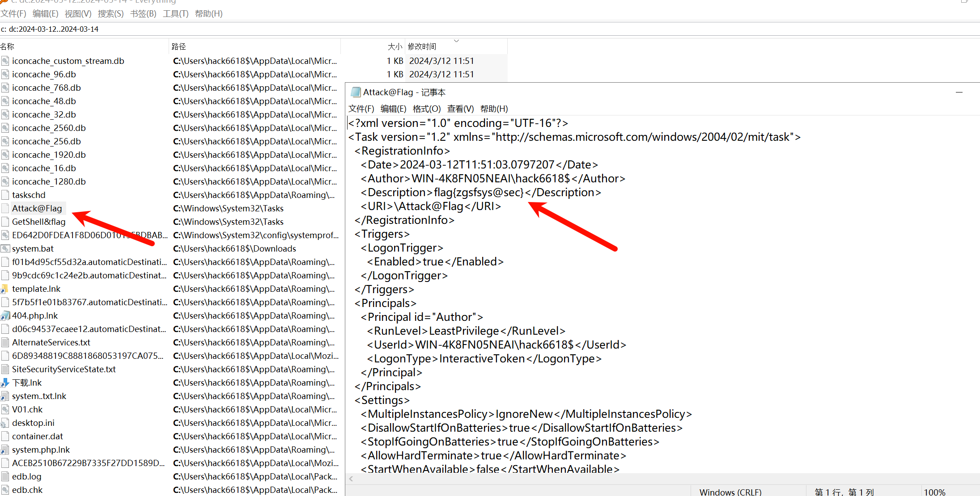This screenshot has height=496, width=980.
Task: Open the 书签(B) bookmarks menu
Action: tap(143, 13)
